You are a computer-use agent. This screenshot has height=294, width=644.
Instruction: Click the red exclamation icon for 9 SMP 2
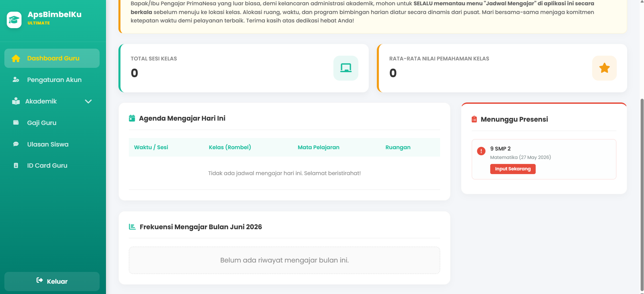pyautogui.click(x=481, y=151)
